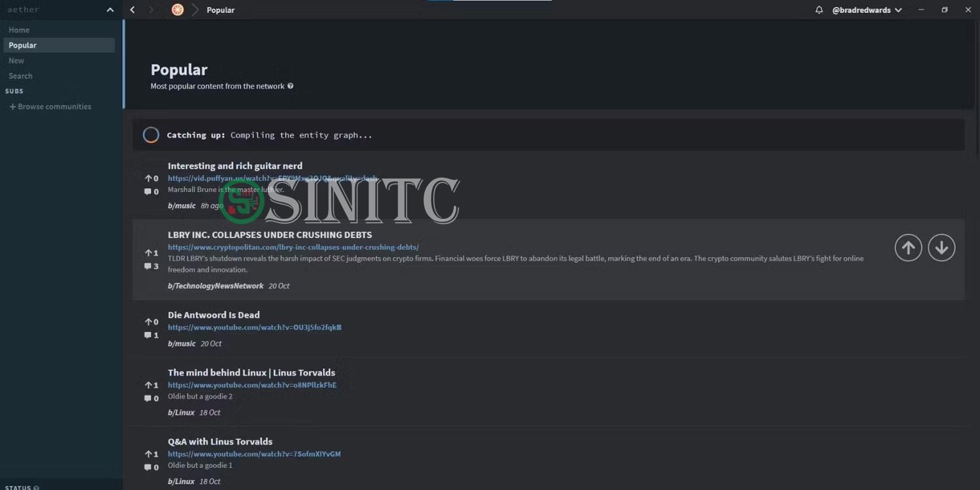Click '20 Oct' timestamp on LBRY post

[x=279, y=286]
